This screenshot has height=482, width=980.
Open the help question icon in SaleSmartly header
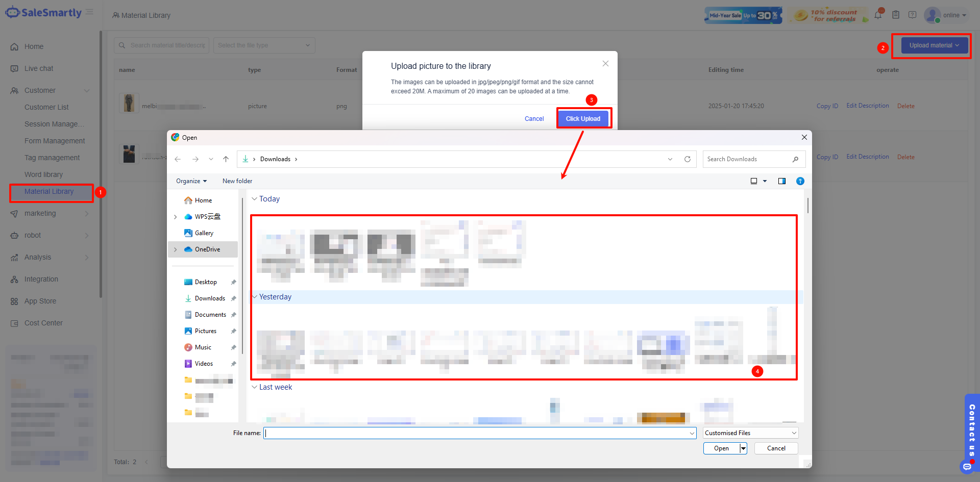913,15
